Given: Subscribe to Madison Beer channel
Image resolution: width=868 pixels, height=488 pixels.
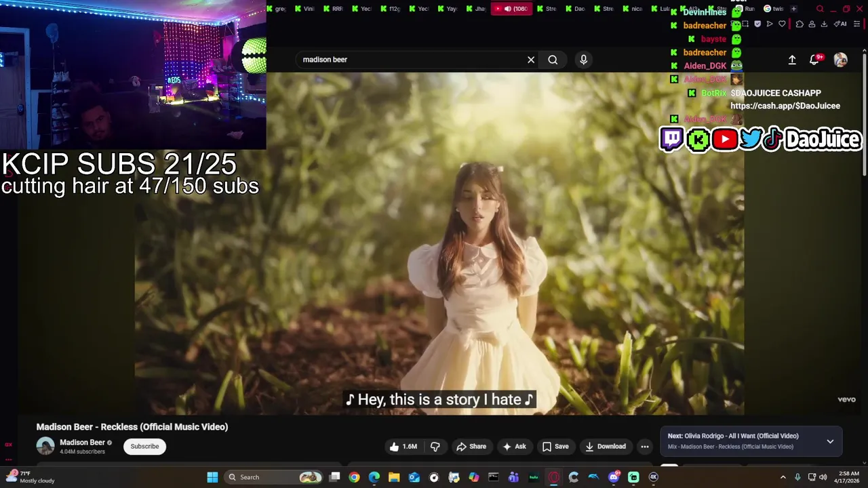Looking at the screenshot, I should (144, 447).
